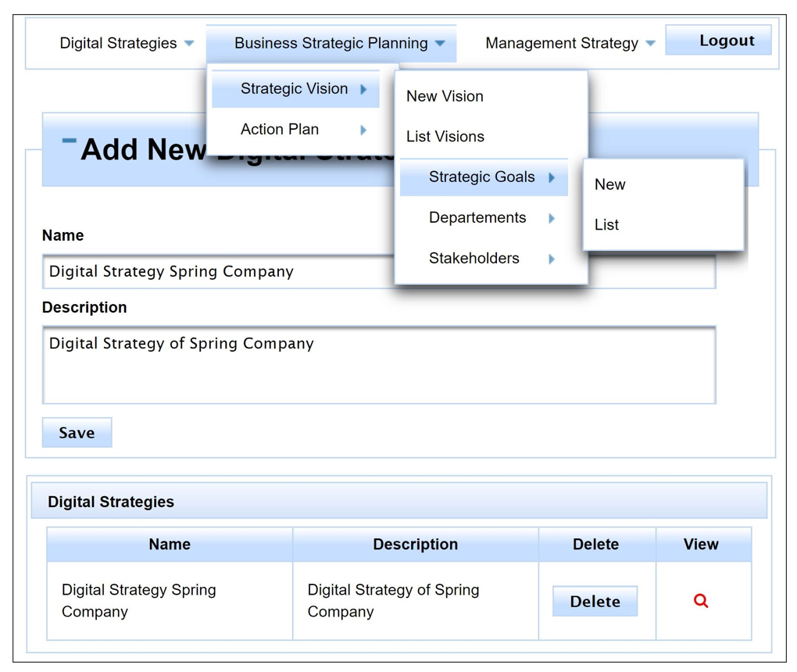Collapse the Add New panel minus icon
This screenshot has width=797, height=672.
(69, 141)
